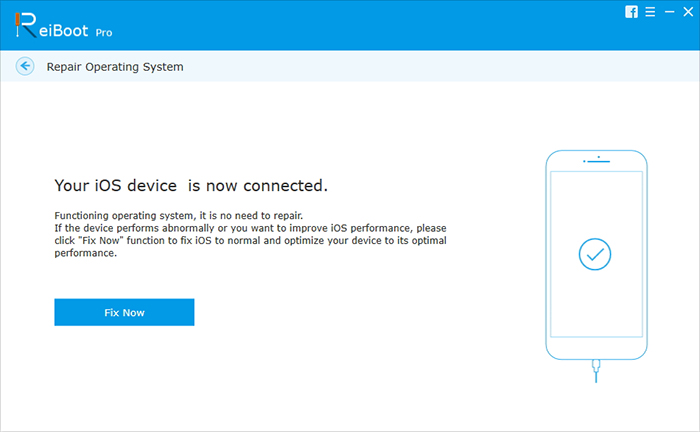The width and height of the screenshot is (700, 432).
Task: Click the checkmark circle on phone
Action: point(595,254)
